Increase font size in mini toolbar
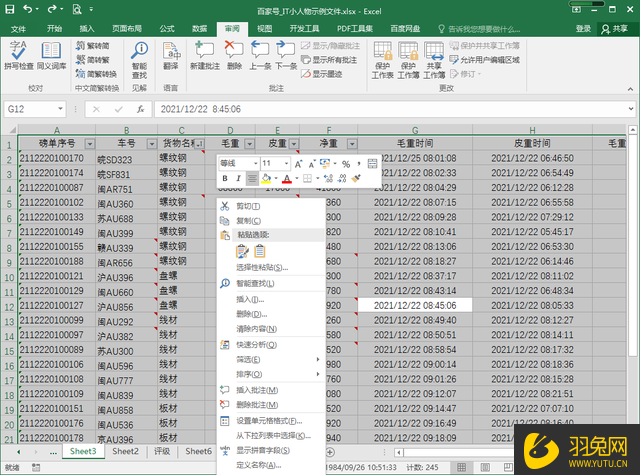Image resolution: width=640 pixels, height=475 pixels. 298,164
